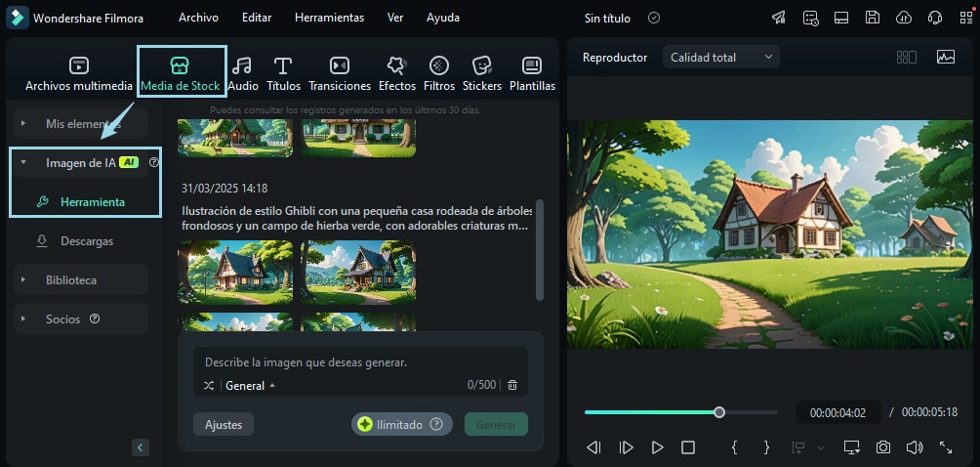Click the cloud upload icon
The width and height of the screenshot is (980, 467).
pyautogui.click(x=904, y=18)
